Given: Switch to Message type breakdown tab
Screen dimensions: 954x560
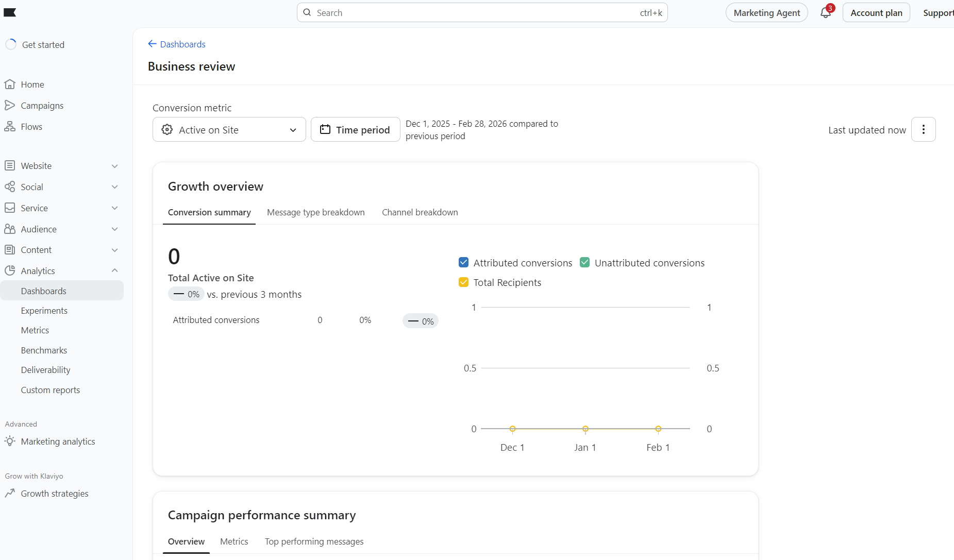Looking at the screenshot, I should click(316, 212).
